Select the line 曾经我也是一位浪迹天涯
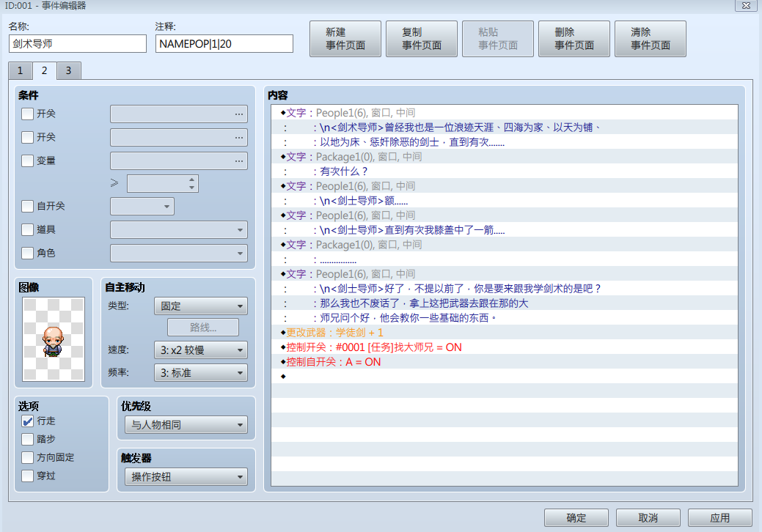 tap(505, 128)
